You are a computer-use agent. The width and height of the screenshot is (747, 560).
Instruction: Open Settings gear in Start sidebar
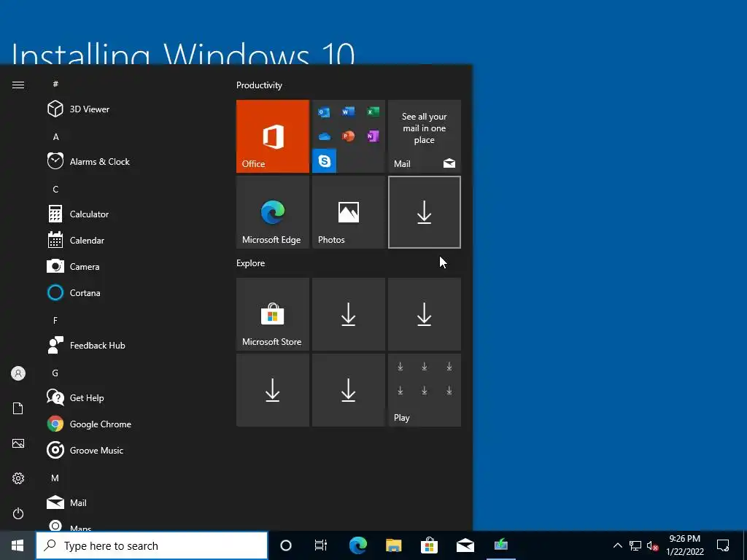click(18, 478)
